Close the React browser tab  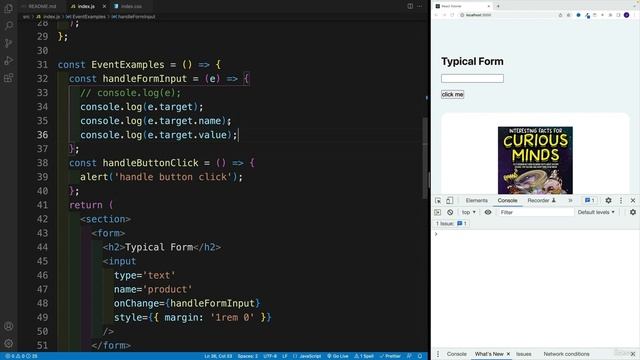pyautogui.click(x=489, y=6)
